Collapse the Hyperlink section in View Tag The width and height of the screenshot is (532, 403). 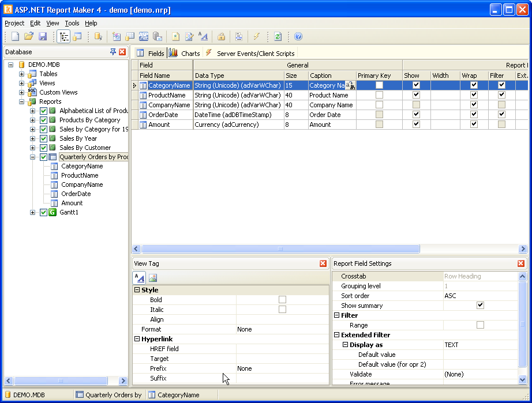pyautogui.click(x=137, y=339)
